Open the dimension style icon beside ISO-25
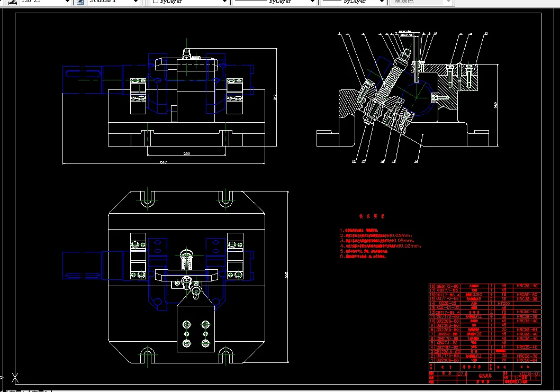 tap(13, 2)
